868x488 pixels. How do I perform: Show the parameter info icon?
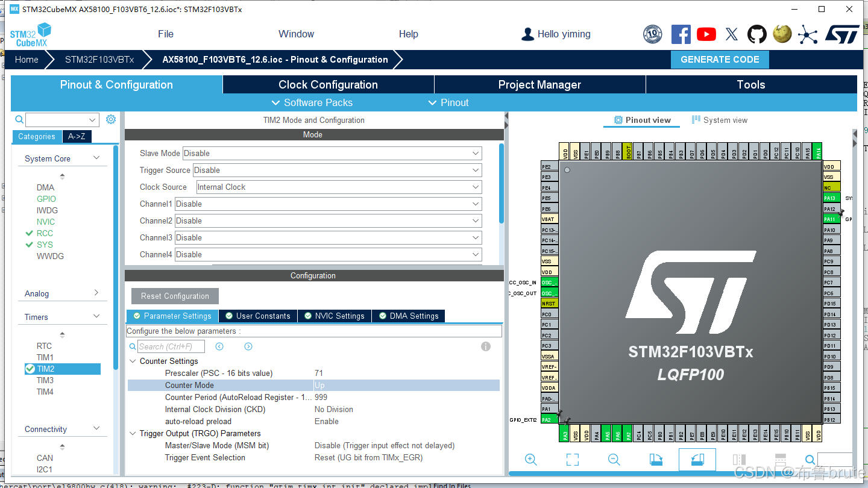486,346
